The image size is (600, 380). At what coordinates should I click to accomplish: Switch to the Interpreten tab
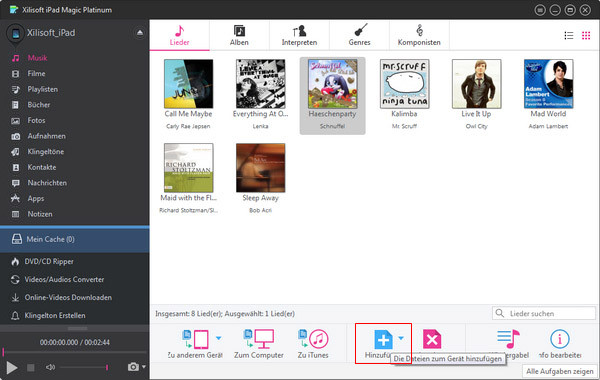(x=299, y=36)
